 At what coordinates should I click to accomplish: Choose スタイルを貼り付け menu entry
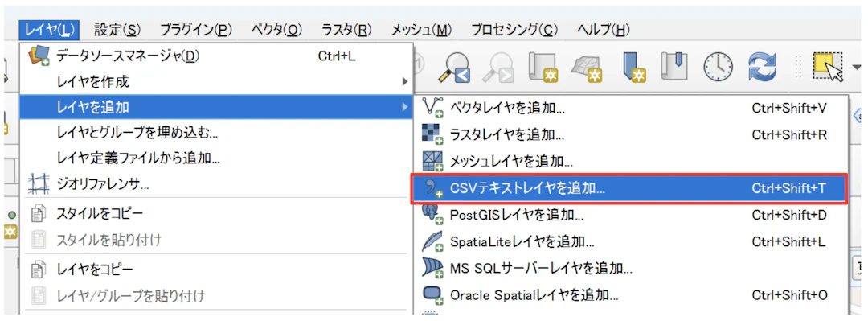tap(216, 240)
